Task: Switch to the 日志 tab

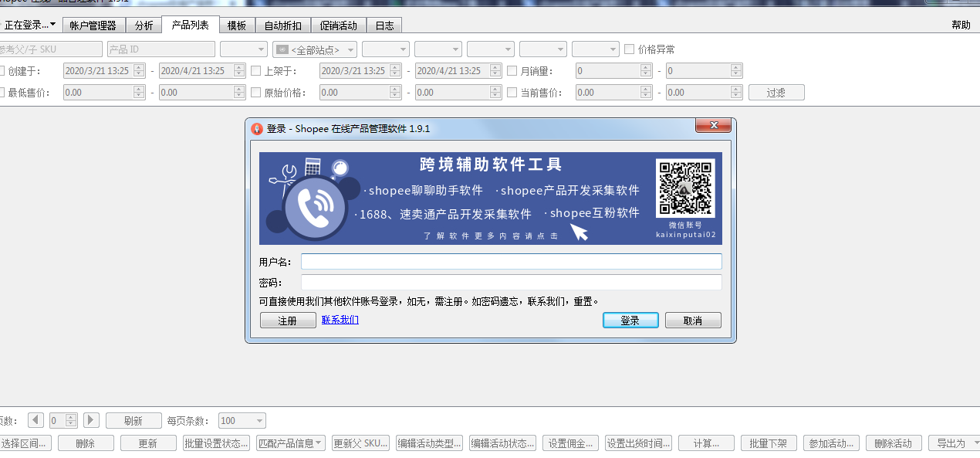Action: 384,25
